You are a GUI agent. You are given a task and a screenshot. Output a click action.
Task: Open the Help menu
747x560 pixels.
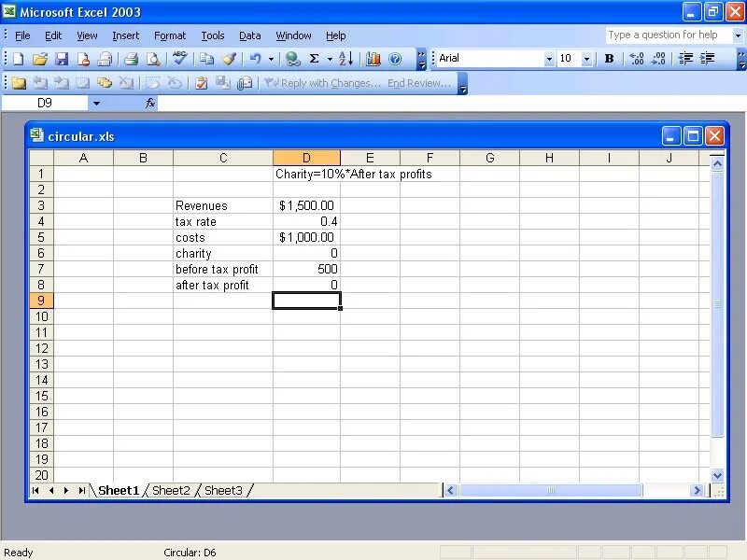[335, 35]
